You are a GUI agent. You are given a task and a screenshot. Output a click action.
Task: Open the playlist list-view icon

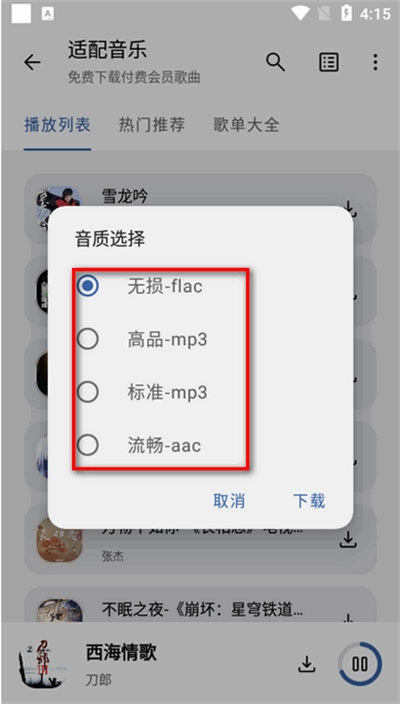pyautogui.click(x=329, y=62)
